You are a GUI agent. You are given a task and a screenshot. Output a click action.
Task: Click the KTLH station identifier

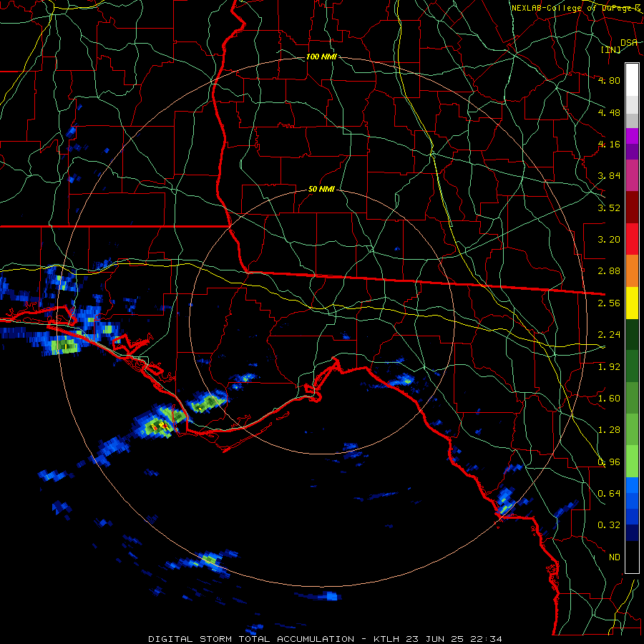tap(387, 639)
